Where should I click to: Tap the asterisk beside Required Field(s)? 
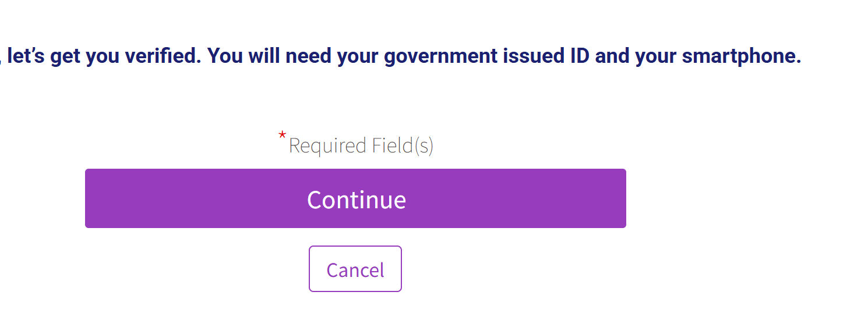coord(282,136)
